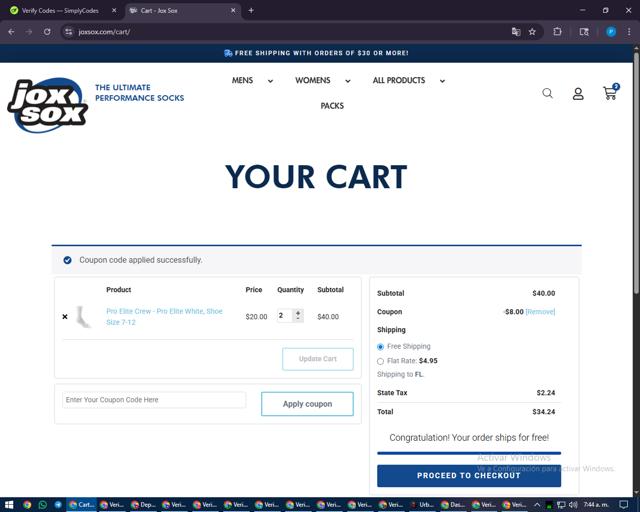Open the ALL PRODUCTS navigation item
The width and height of the screenshot is (640, 512).
(x=399, y=80)
